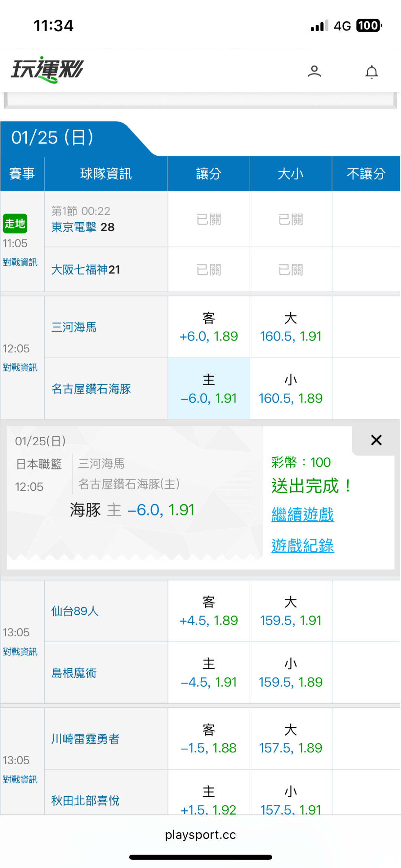Select 川崎 客 -1.5 spread bet

pos(209,739)
